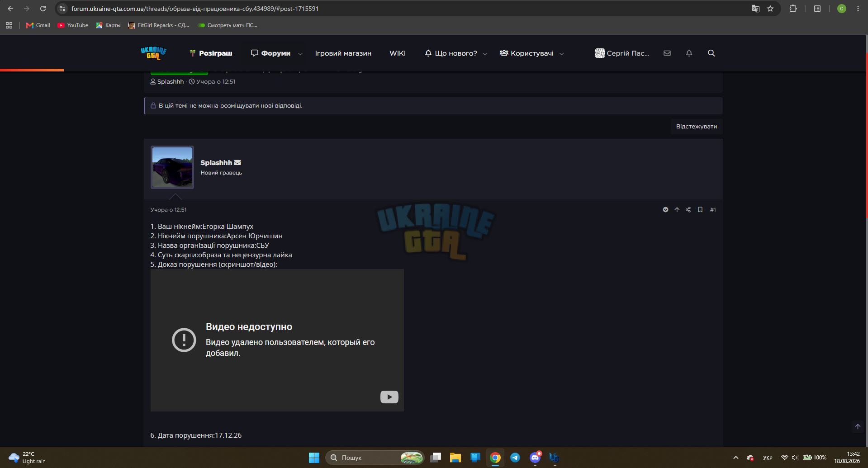Screen dimensions: 868x468
Task: Open Розіграш navigation link
Action: click(211, 53)
